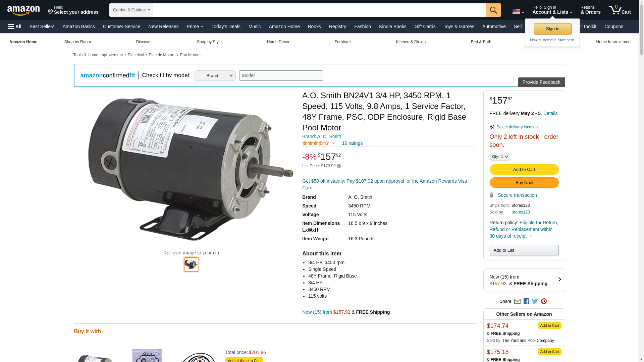Select the pool motor image thumbnail
This screenshot has width=644, height=362.
(191, 264)
